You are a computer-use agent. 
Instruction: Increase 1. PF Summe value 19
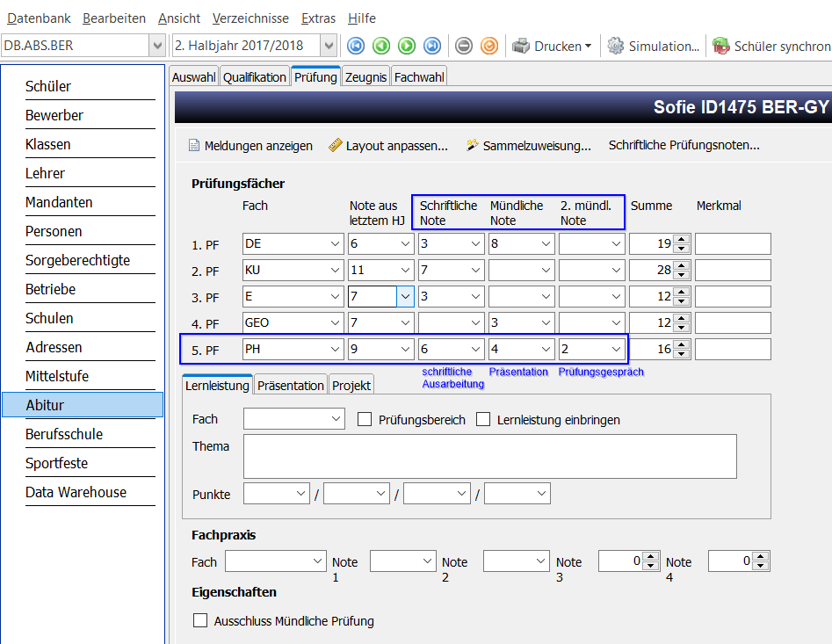pyautogui.click(x=681, y=239)
